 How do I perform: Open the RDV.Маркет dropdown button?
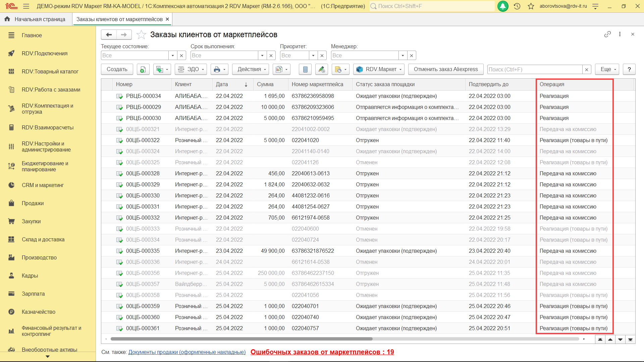pyautogui.click(x=379, y=69)
